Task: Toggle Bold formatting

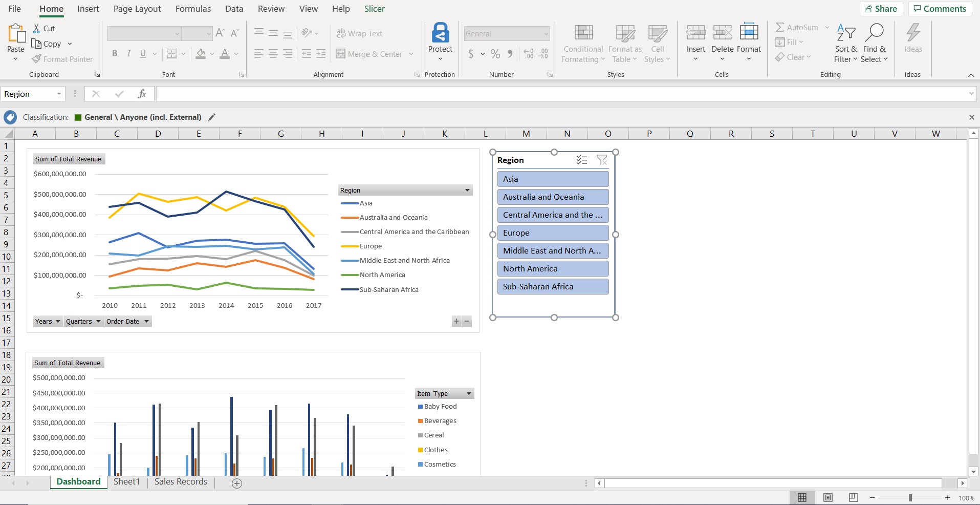Action: point(114,53)
